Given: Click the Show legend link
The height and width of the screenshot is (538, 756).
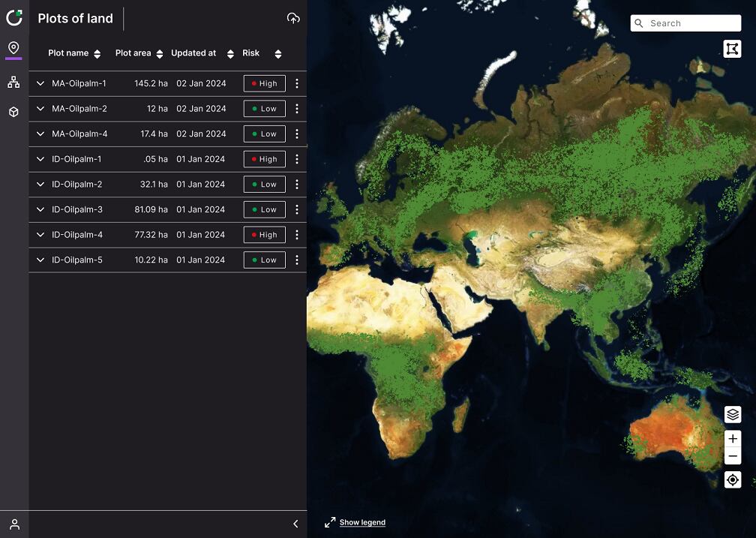Looking at the screenshot, I should coord(362,522).
